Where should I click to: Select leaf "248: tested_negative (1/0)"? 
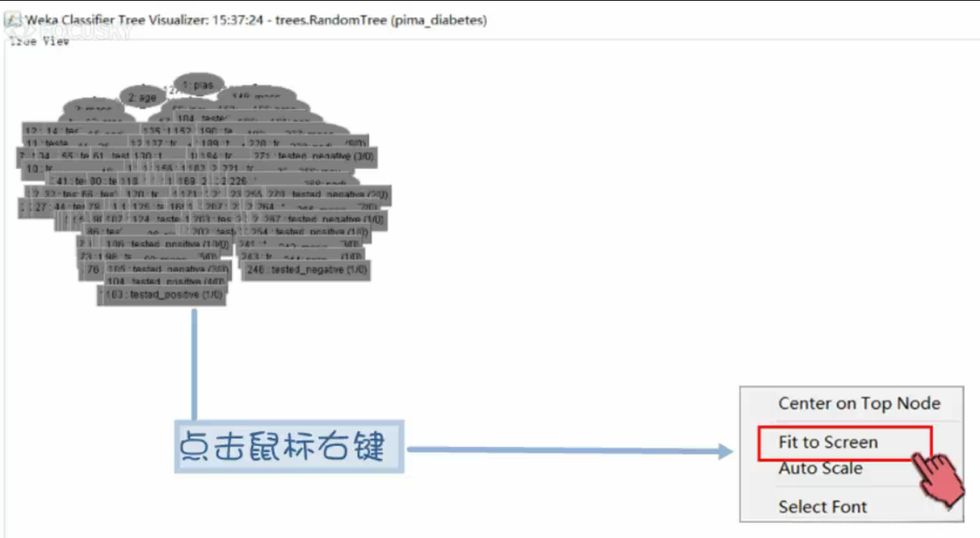[x=307, y=269]
